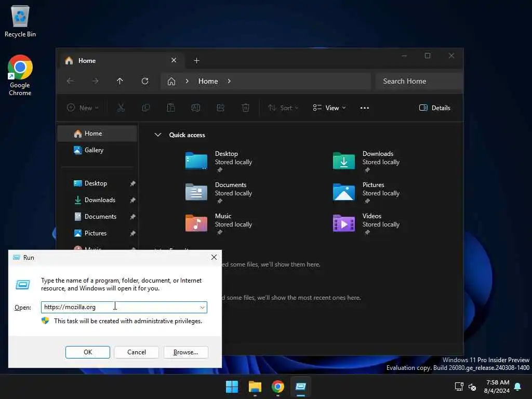Viewport: 532px width, 399px height.
Task: Select the Home tab in File Explorer
Action: 115,60
